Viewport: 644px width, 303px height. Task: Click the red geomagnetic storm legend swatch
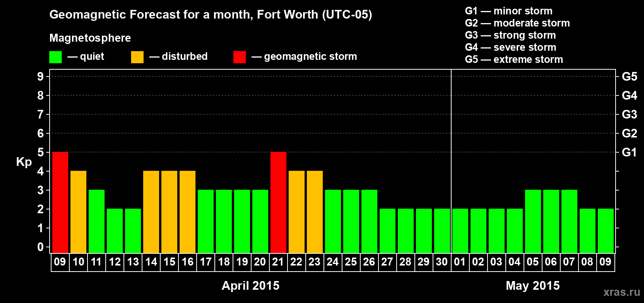[x=239, y=57]
